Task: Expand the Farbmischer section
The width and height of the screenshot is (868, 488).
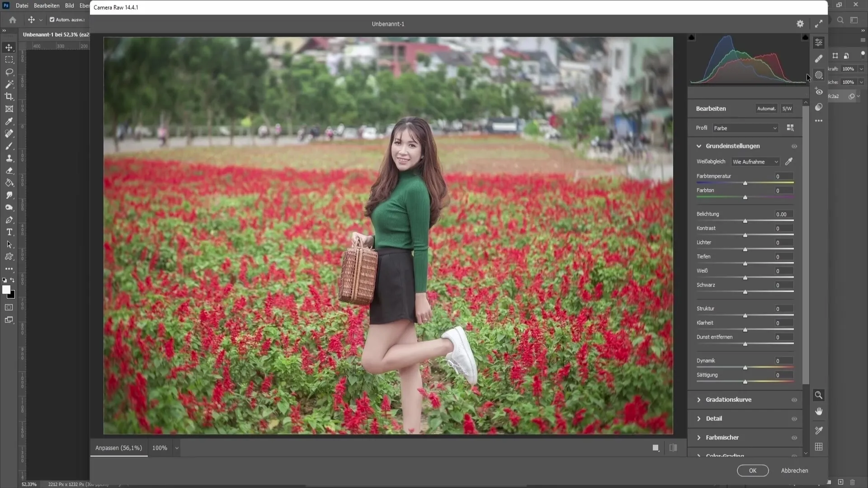Action: point(699,438)
